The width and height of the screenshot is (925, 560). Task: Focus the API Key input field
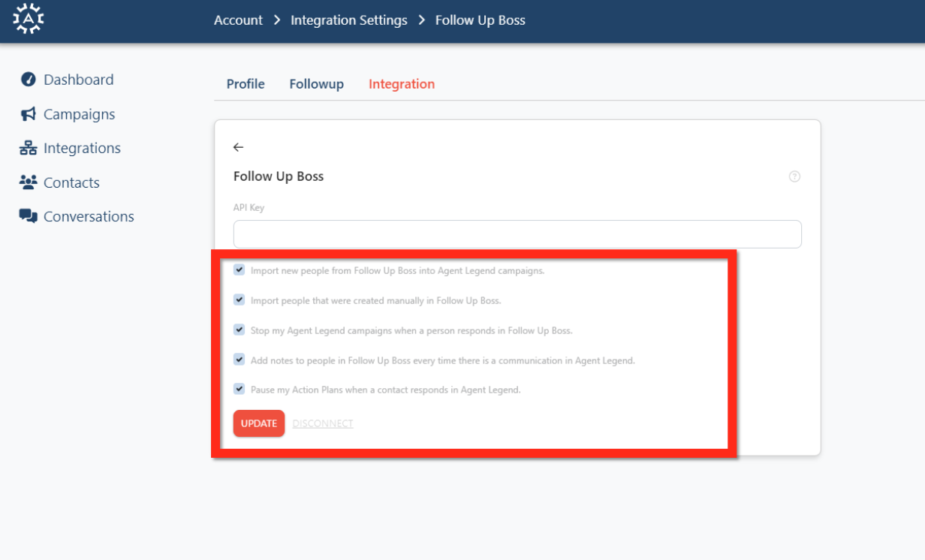click(517, 234)
